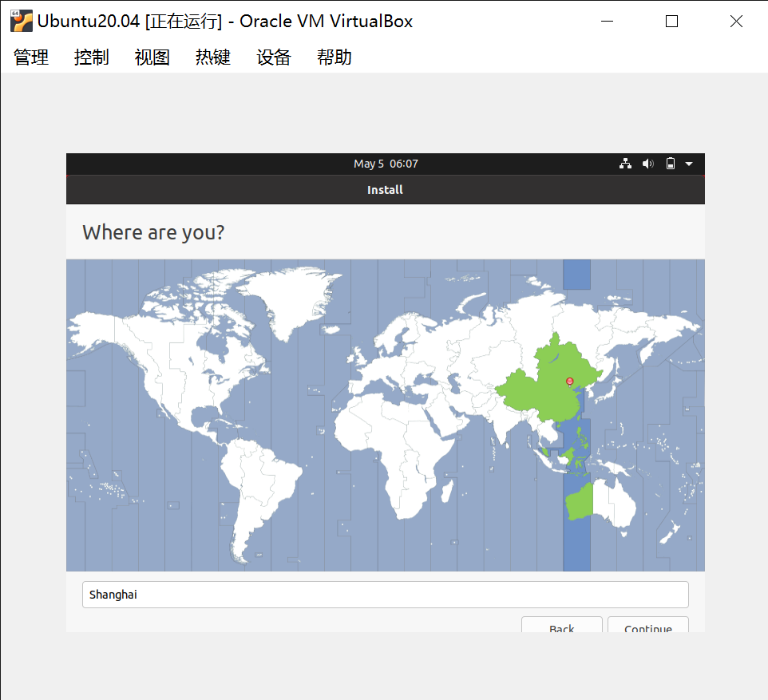
Task: Open the 视图 menu
Action: tap(152, 57)
